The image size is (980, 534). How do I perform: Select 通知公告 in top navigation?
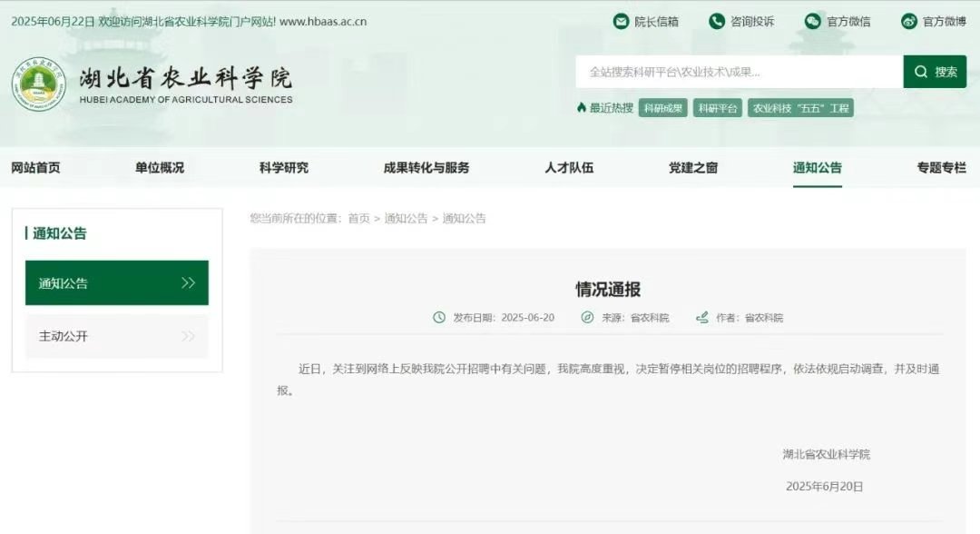coord(818,168)
